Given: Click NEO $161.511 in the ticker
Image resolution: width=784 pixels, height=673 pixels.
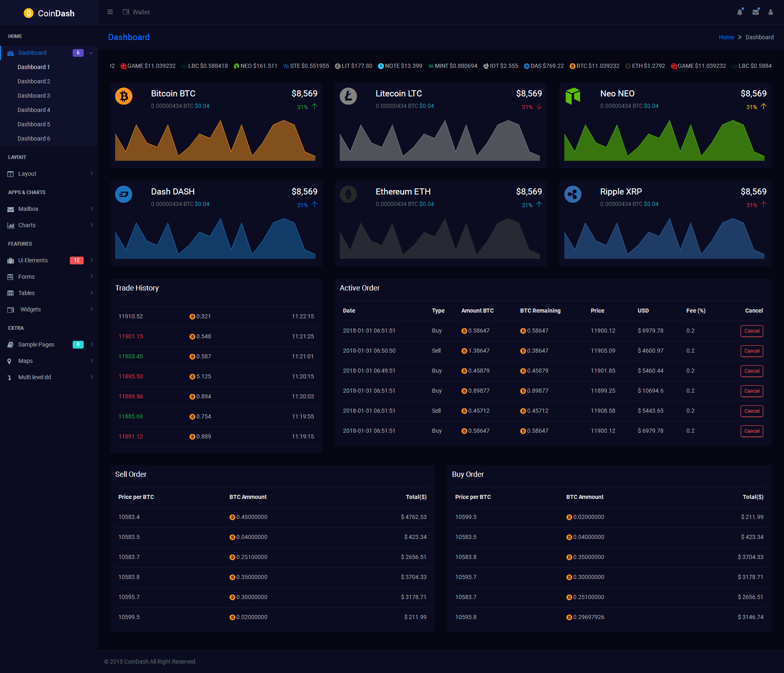Looking at the screenshot, I should [255, 66].
